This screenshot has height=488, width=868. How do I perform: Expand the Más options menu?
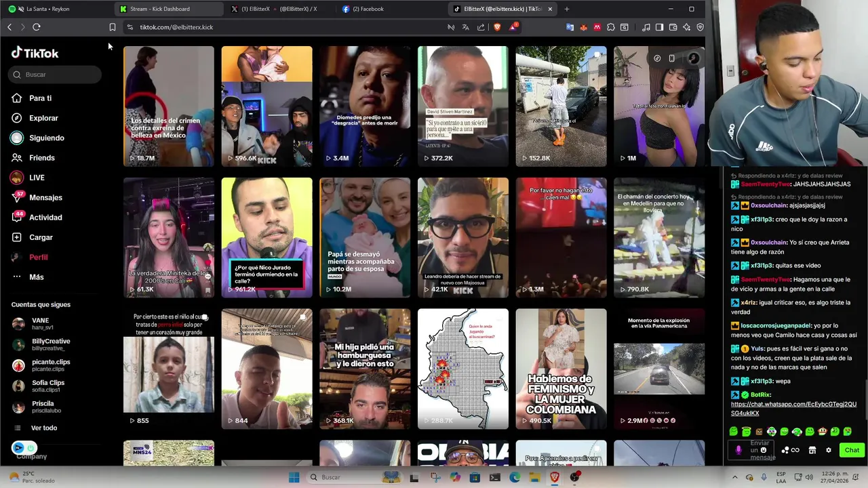click(x=27, y=277)
